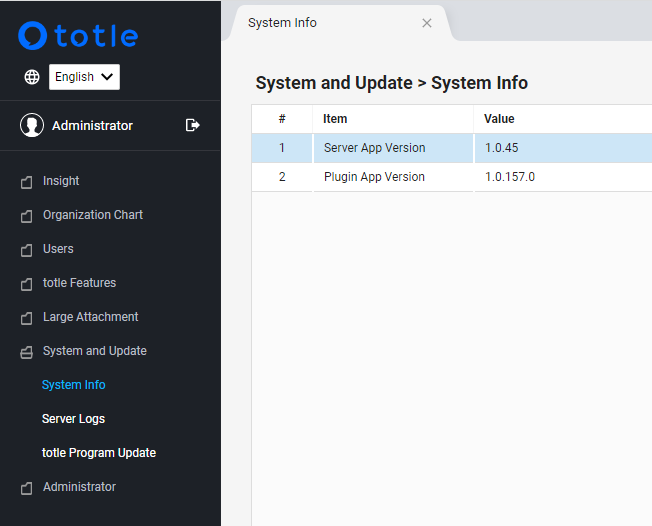Expand totle Features menu

click(79, 283)
